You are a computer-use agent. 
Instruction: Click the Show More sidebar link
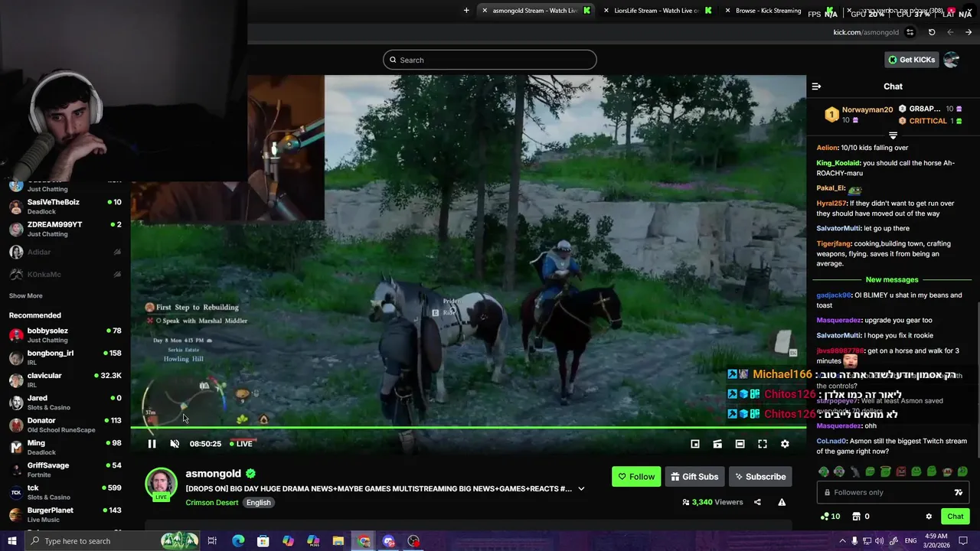[25, 295]
